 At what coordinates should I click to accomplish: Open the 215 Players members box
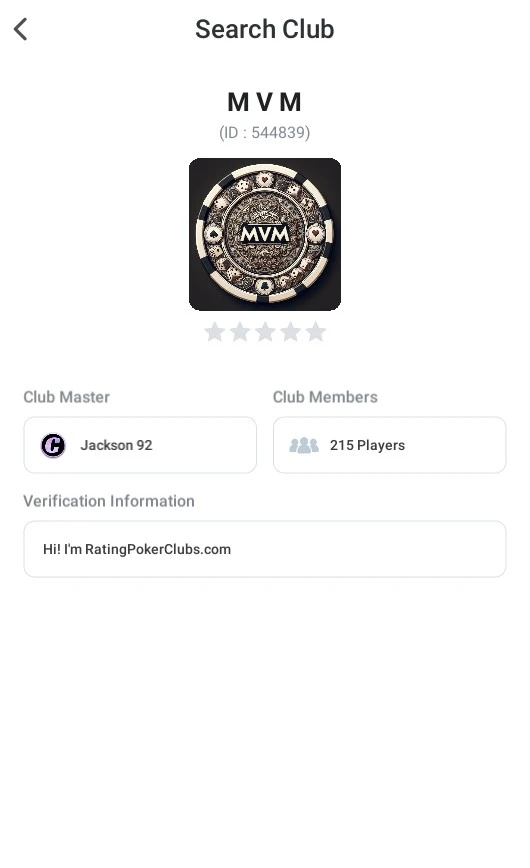(389, 445)
